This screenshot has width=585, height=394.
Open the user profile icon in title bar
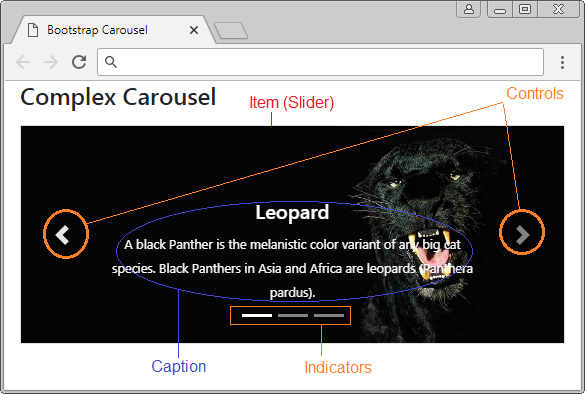[469, 9]
